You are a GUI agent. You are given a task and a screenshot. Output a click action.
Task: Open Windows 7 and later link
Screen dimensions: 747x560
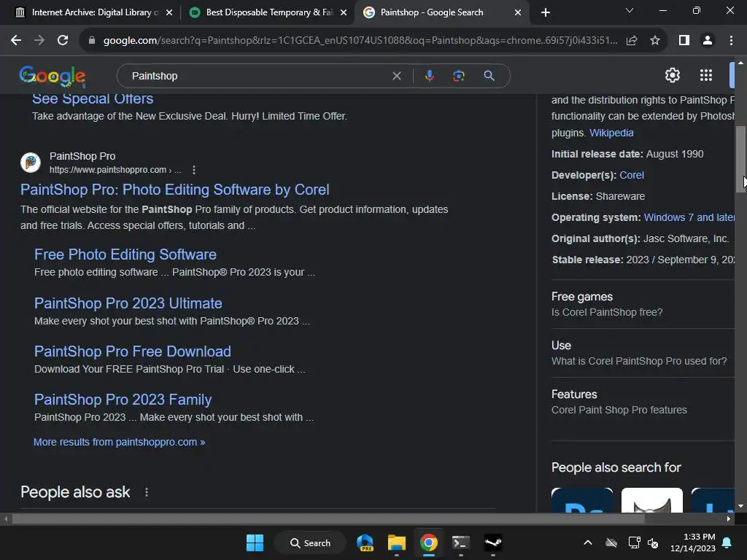[x=689, y=217]
